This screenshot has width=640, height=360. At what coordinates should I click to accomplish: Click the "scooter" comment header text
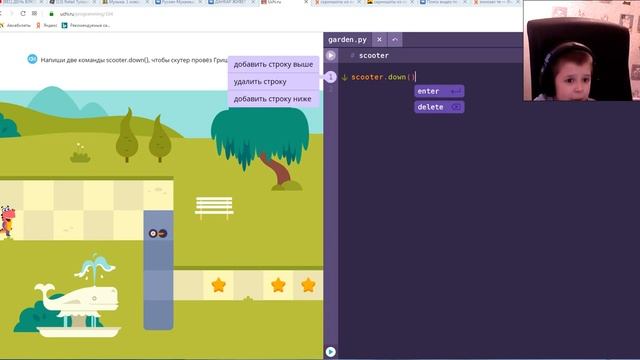click(373, 56)
